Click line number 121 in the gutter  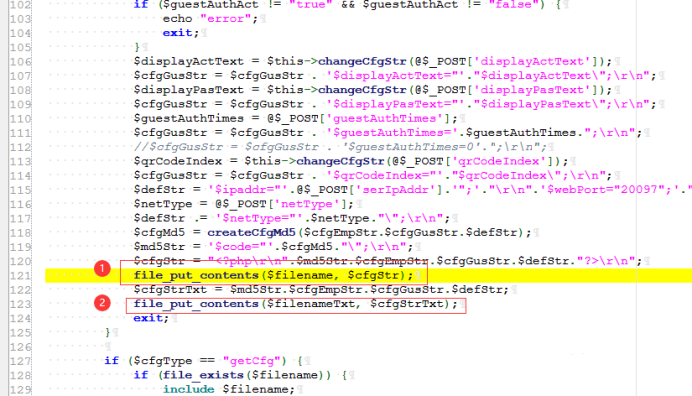coord(20,275)
